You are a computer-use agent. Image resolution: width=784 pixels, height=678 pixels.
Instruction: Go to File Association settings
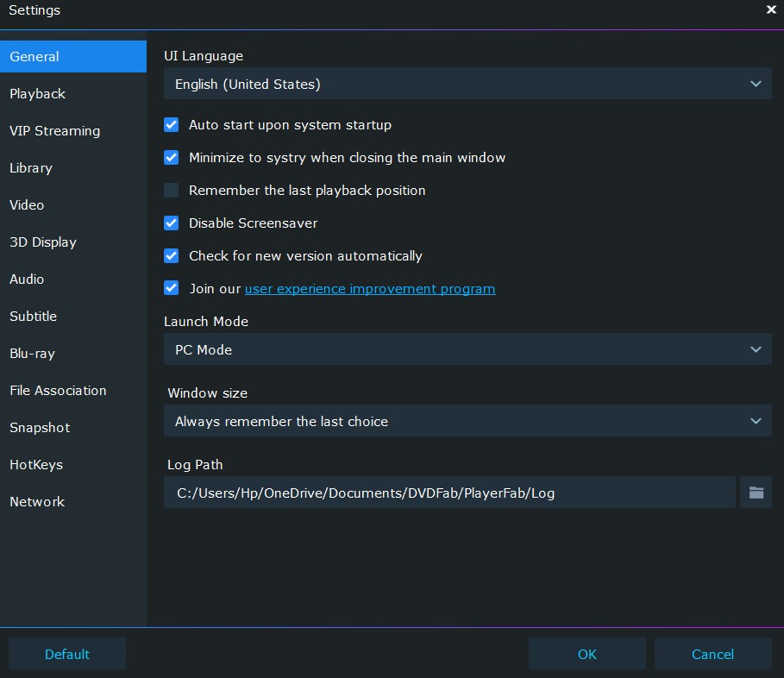click(73, 390)
